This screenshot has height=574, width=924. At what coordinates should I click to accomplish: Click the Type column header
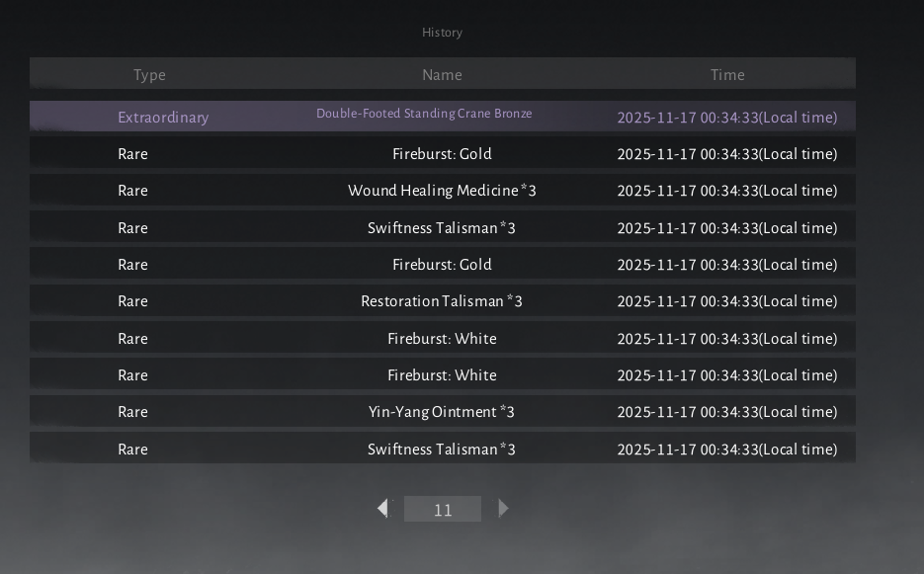(149, 74)
